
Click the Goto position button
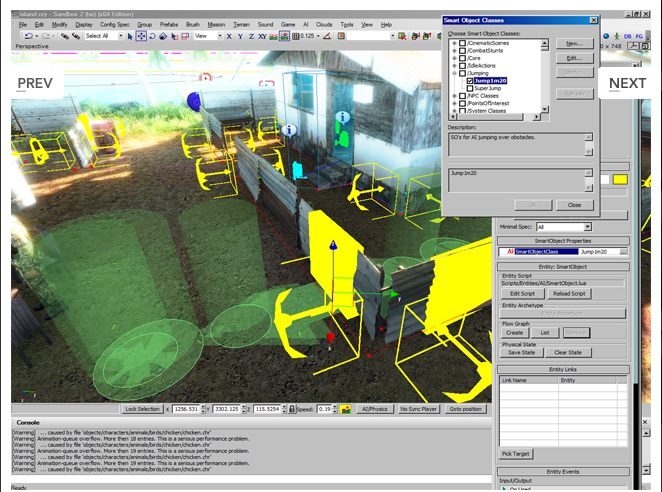click(x=465, y=409)
